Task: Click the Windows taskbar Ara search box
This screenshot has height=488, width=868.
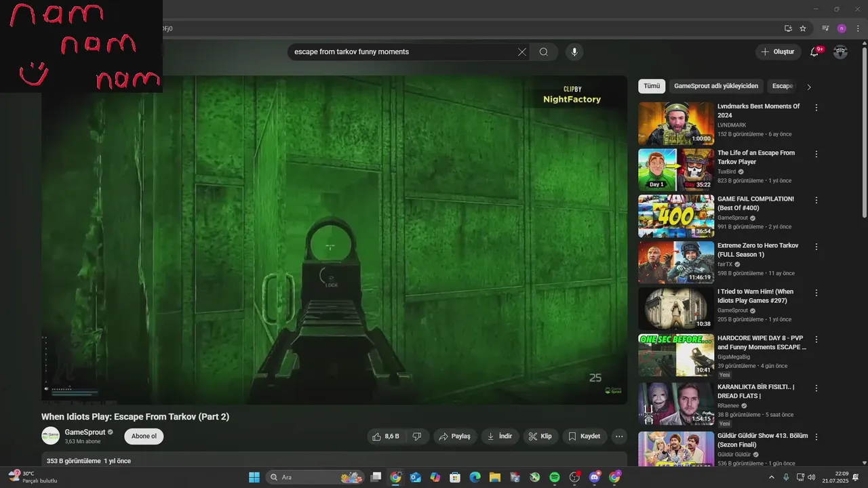Action: point(315,477)
